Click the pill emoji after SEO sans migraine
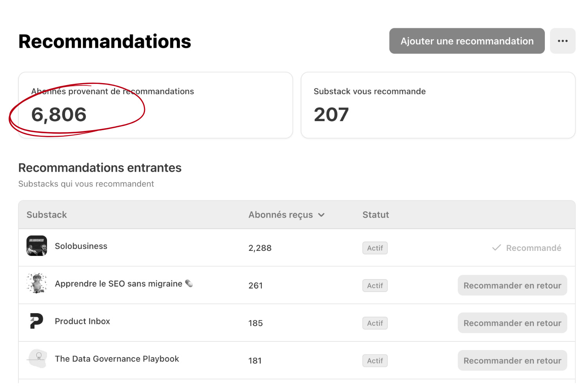 (x=189, y=283)
